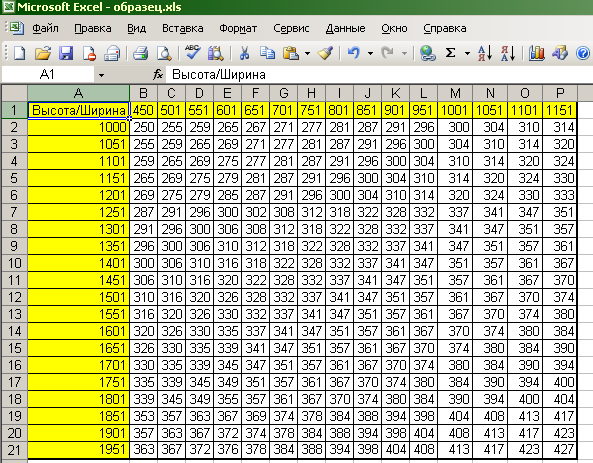593x463 pixels.
Task: Click the New workbook icon
Action: click(x=19, y=53)
